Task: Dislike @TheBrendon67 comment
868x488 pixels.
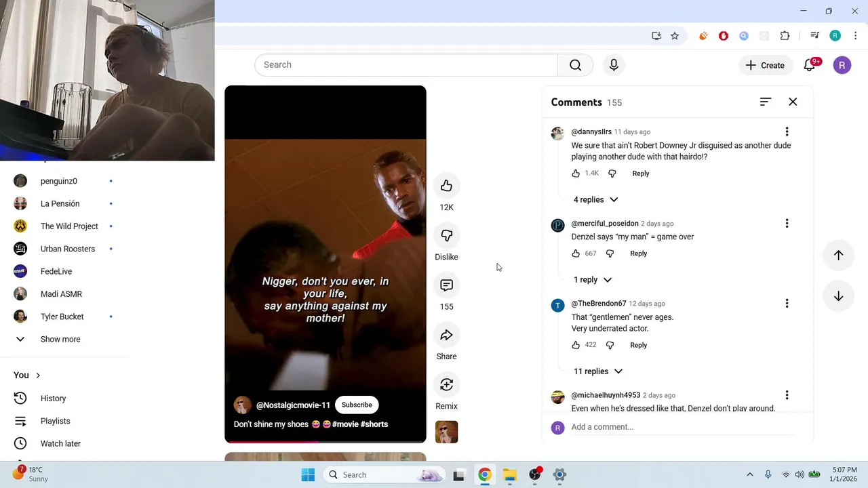Action: coord(610,345)
